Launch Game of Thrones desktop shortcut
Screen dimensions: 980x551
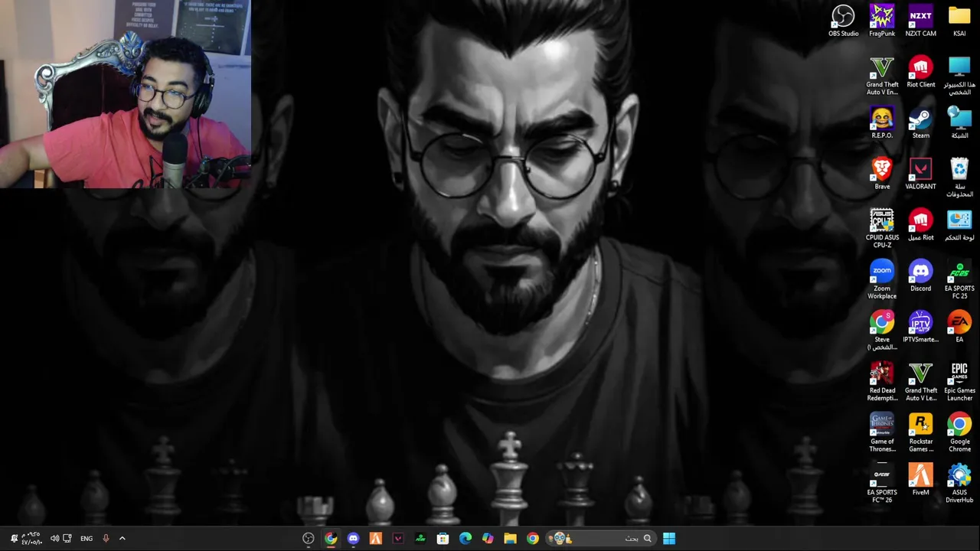[x=882, y=432]
